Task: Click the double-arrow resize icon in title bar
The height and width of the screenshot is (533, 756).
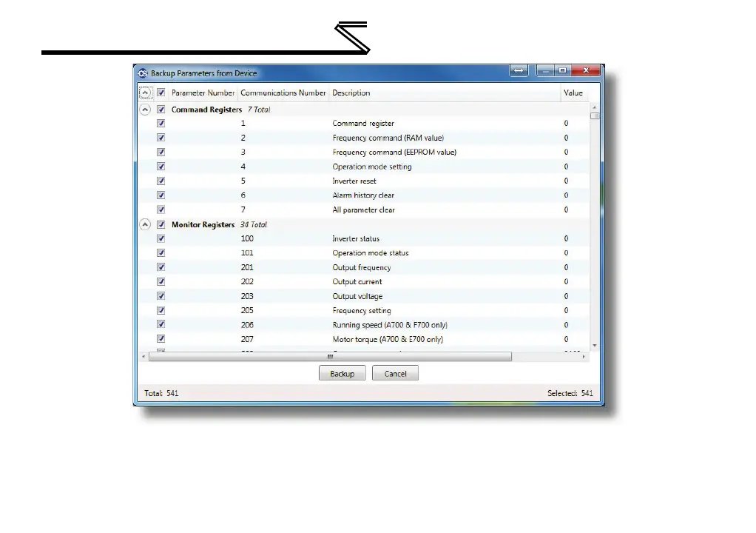Action: 519,70
